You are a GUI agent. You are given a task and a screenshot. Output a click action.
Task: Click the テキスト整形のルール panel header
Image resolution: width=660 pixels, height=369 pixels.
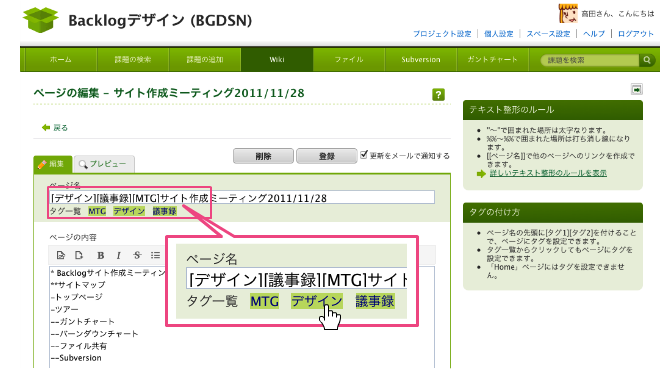point(553,110)
